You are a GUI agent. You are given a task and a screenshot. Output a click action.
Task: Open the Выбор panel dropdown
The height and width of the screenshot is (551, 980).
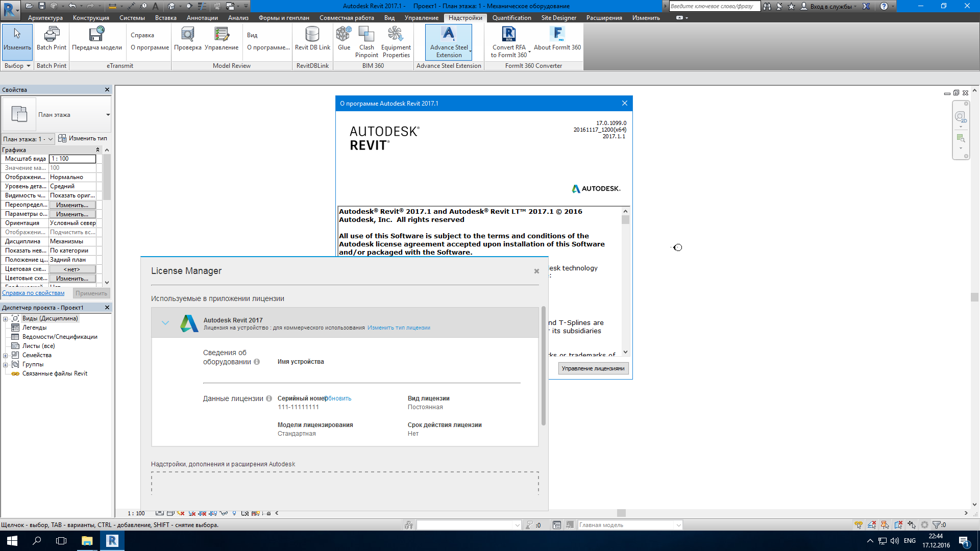pos(17,66)
